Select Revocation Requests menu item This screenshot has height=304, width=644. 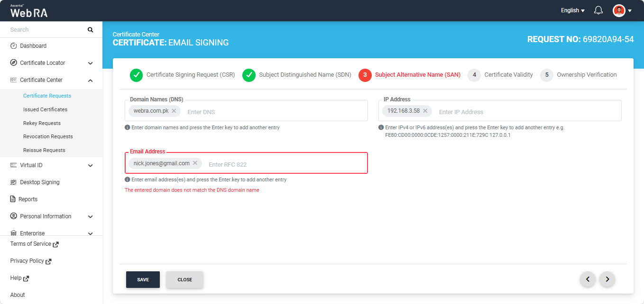(48, 136)
